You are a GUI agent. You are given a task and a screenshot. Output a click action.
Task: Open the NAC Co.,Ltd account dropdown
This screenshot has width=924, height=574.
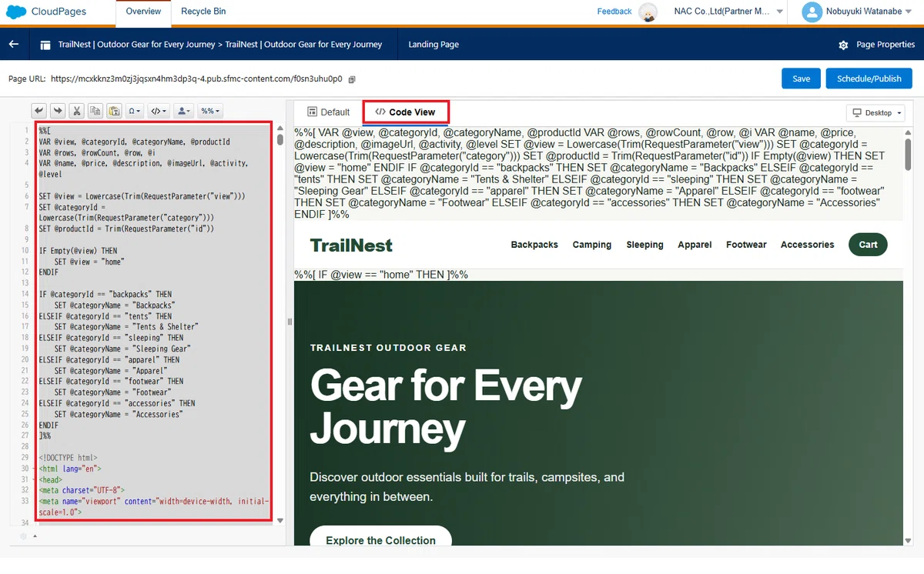point(729,12)
